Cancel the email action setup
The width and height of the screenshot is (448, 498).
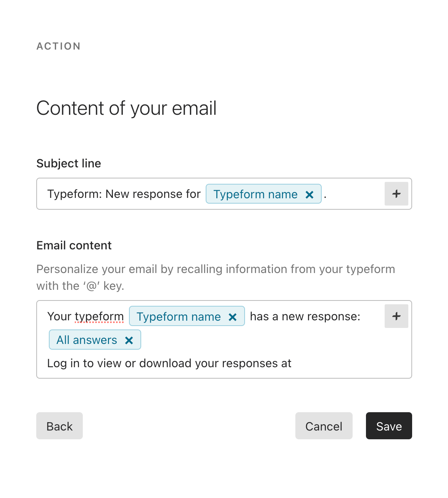click(x=324, y=426)
